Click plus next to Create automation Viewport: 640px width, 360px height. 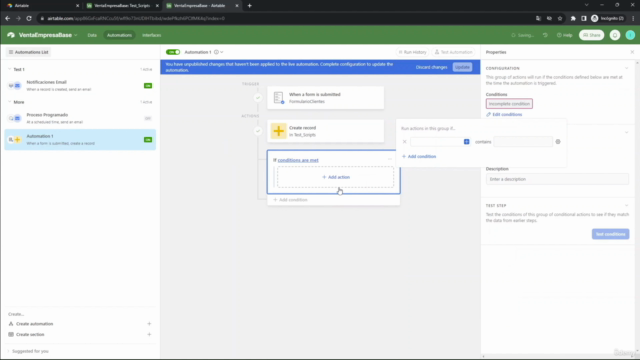[149, 324]
